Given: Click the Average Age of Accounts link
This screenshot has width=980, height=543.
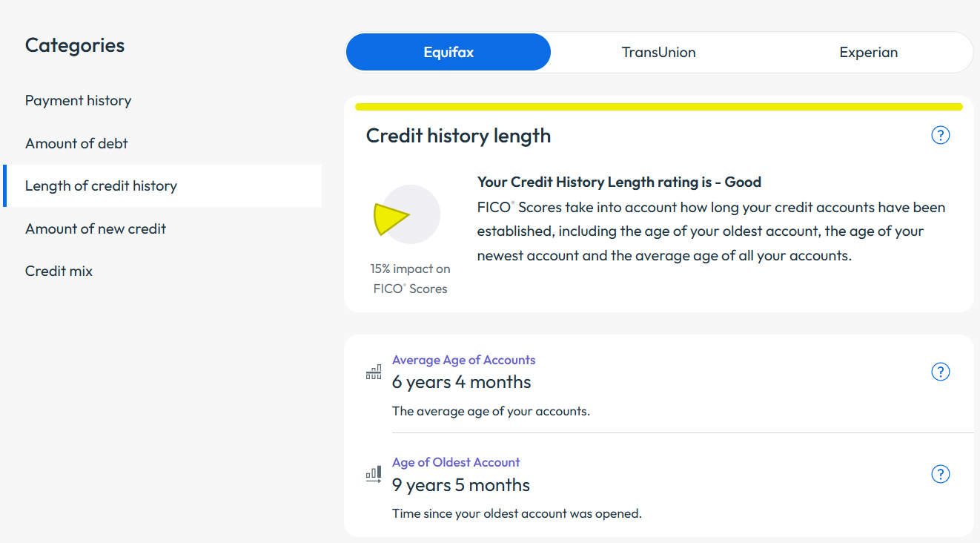Looking at the screenshot, I should coord(463,360).
